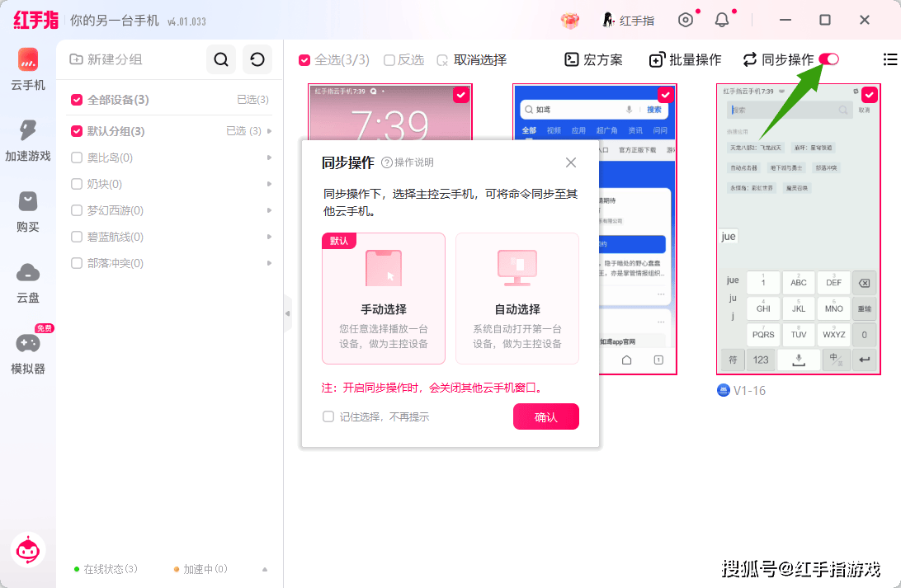
Task: Expand the 部落冲突 group arrow
Action: point(269,263)
